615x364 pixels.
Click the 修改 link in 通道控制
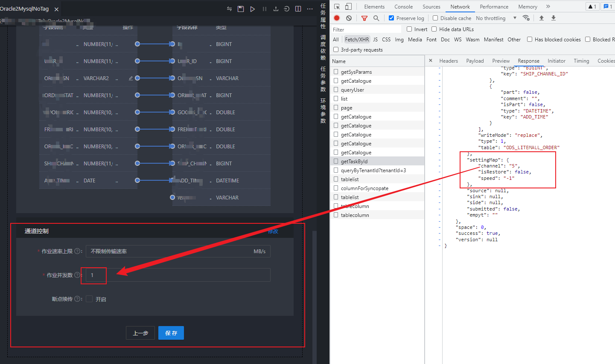[273, 231]
